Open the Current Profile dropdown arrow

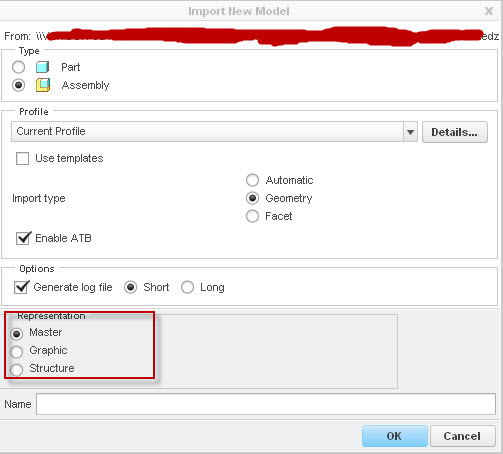click(x=410, y=132)
